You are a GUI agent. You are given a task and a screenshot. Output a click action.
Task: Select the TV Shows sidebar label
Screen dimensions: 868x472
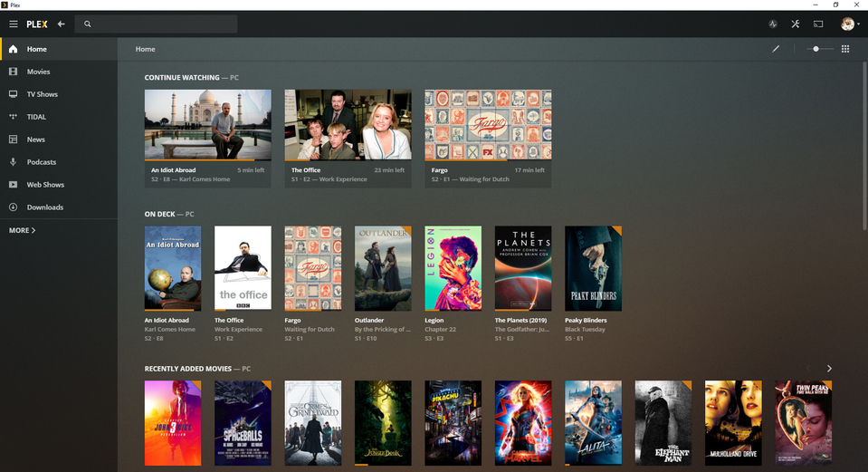pos(42,94)
